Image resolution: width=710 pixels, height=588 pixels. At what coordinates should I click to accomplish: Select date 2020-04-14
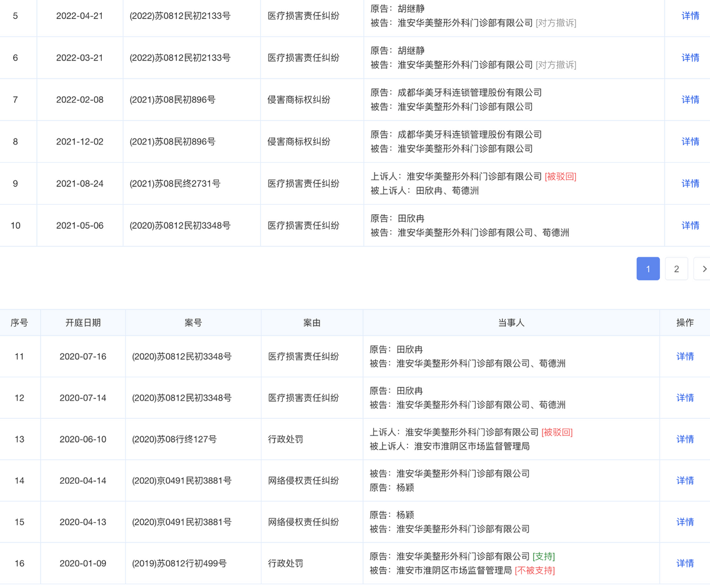pyautogui.click(x=83, y=480)
